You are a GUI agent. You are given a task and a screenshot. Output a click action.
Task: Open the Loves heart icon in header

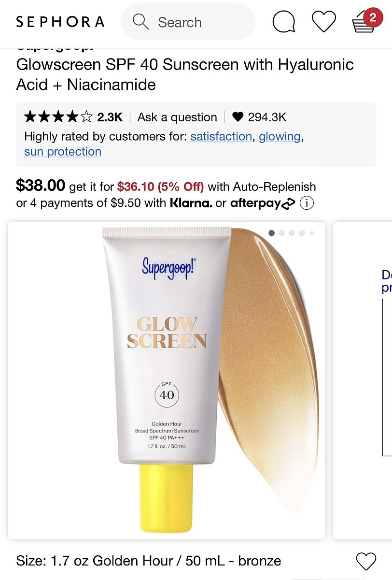(323, 22)
